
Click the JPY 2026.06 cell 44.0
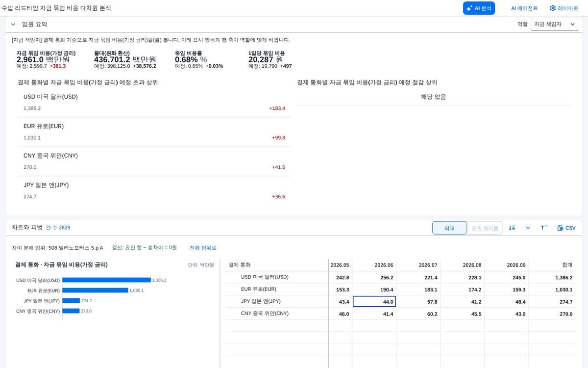374,302
